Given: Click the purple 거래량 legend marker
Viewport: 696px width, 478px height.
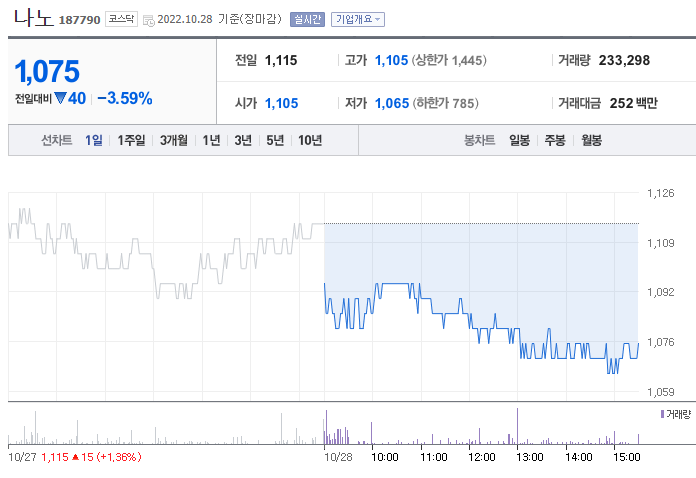Looking at the screenshot, I should coord(662,414).
